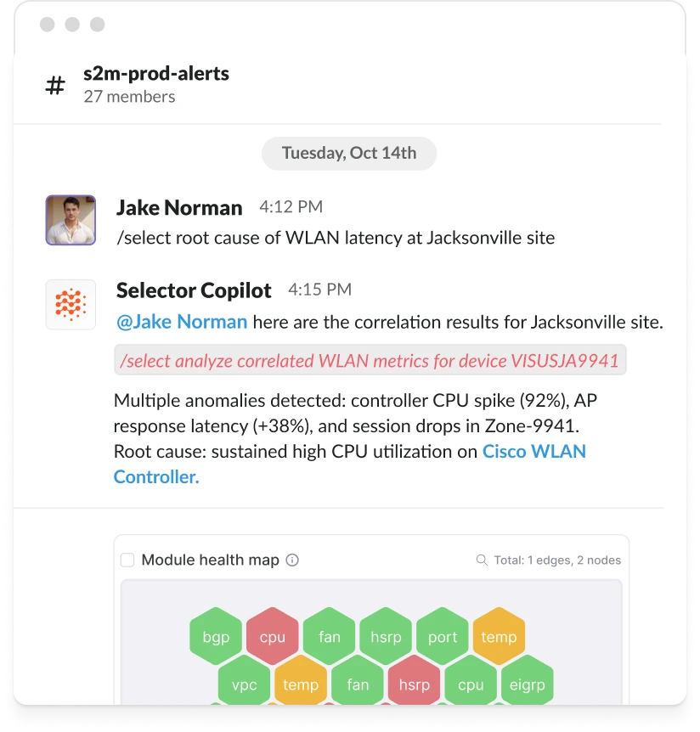Open the s2m-prod-alerts channel details
This screenshot has width=700, height=732.
156,73
